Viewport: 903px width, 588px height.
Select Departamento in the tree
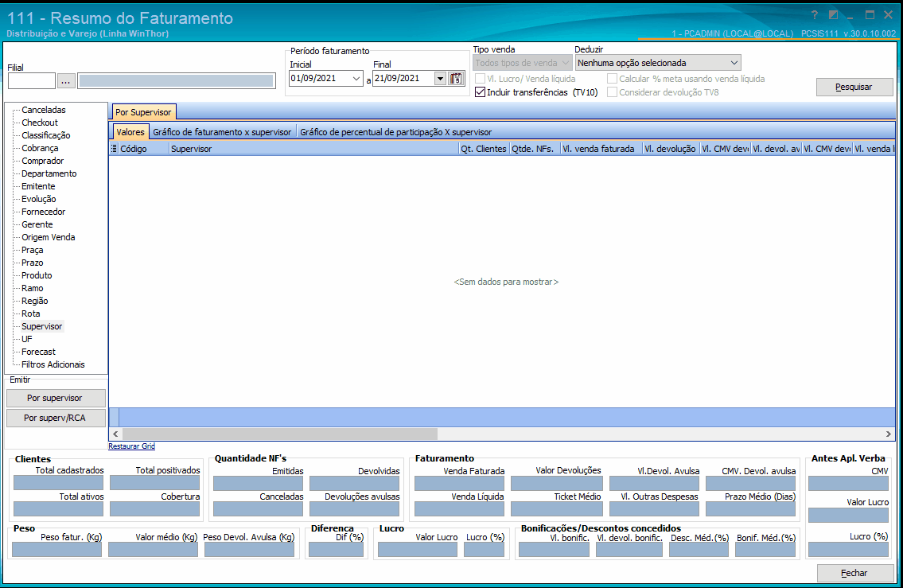[49, 173]
